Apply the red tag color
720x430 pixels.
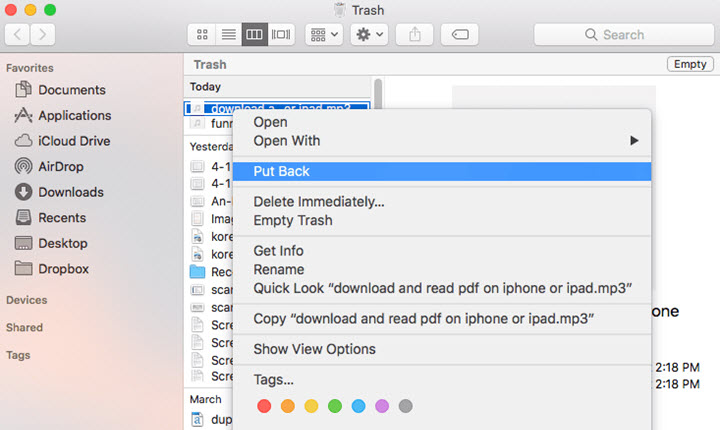coord(264,406)
